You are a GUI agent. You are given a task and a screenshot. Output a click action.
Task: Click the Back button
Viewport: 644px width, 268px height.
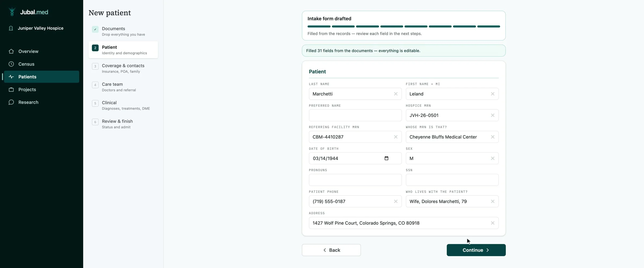pyautogui.click(x=331, y=250)
